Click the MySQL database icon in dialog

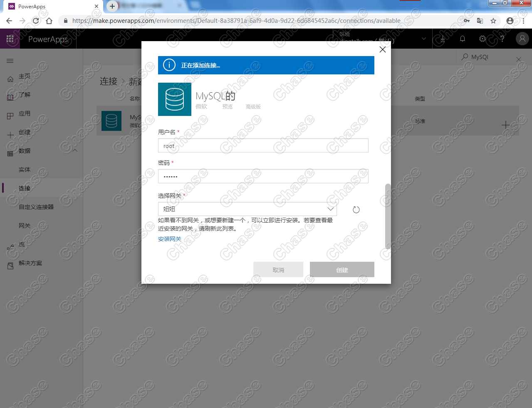point(175,99)
